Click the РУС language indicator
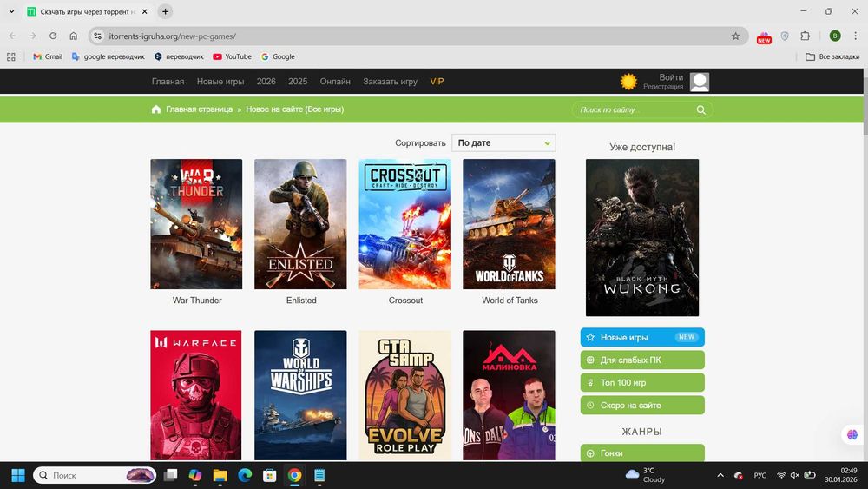This screenshot has height=489, width=868. point(760,475)
